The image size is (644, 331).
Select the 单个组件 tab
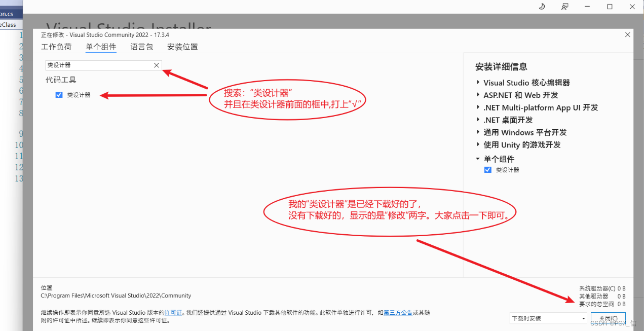pyautogui.click(x=101, y=47)
